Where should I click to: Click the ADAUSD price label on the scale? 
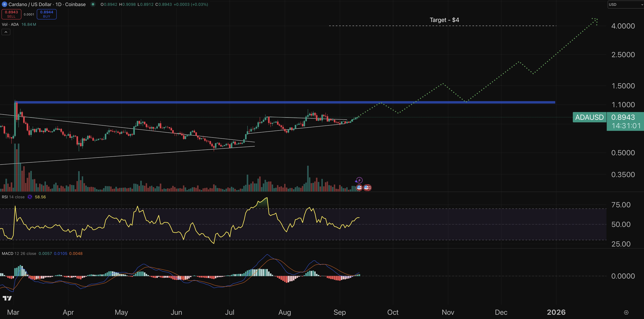[589, 117]
